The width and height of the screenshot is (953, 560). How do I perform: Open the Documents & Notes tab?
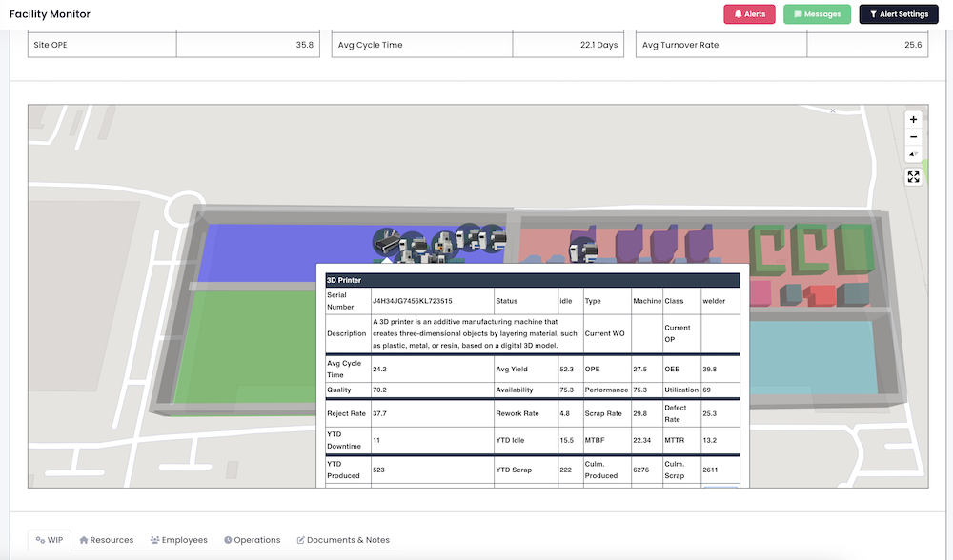click(x=348, y=540)
